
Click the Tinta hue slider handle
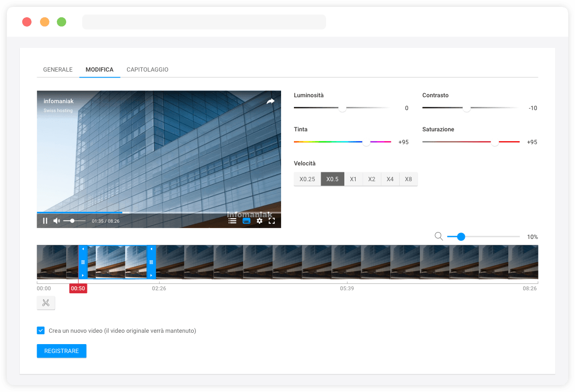pos(366,142)
